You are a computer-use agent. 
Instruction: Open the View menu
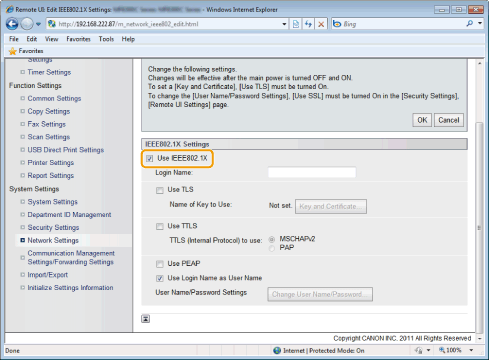click(x=51, y=39)
